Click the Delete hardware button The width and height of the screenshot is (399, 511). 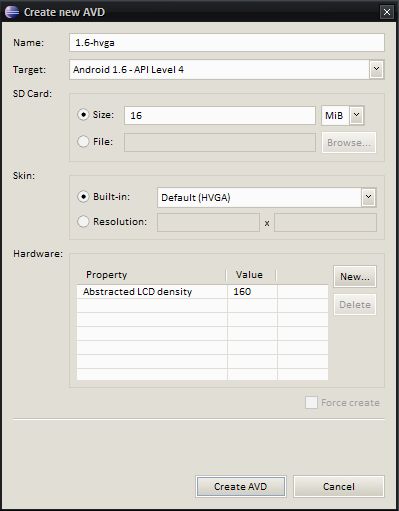click(355, 305)
